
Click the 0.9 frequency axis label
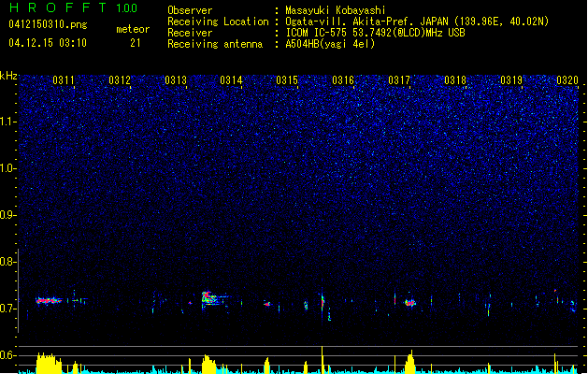tap(7, 215)
